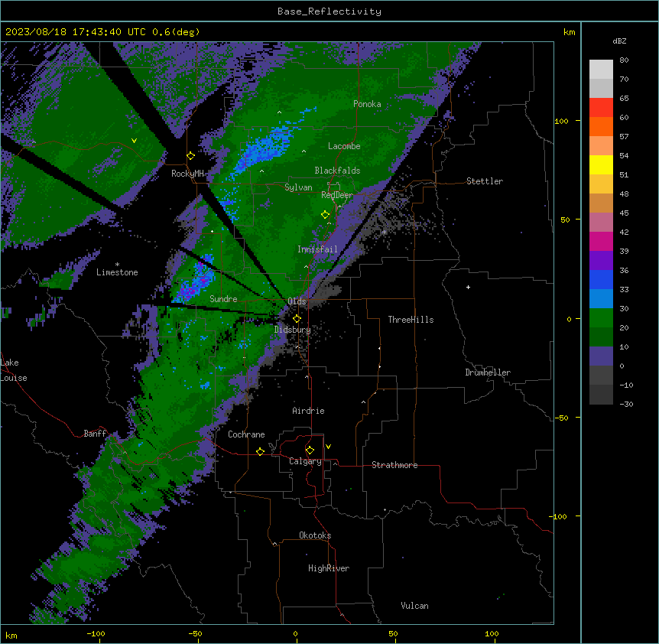Viewport: 659px width, 644px height.
Task: Click the RockyMH label
Action: tap(187, 174)
